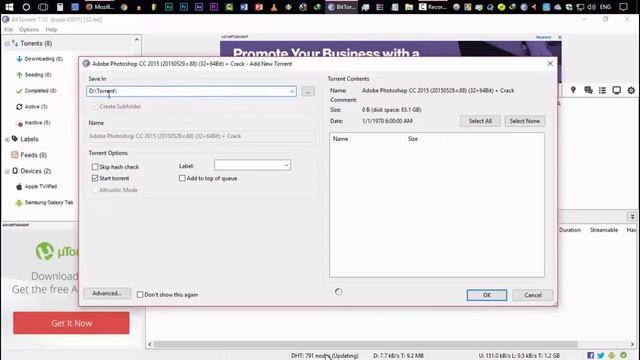
Task: Click the Facebook icon in status bar
Action: (x=591, y=356)
